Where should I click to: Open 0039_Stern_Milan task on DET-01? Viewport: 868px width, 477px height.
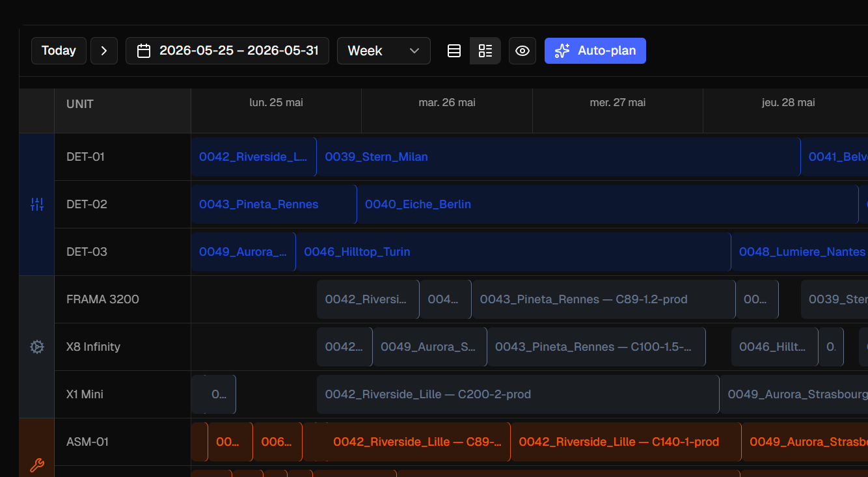click(558, 157)
